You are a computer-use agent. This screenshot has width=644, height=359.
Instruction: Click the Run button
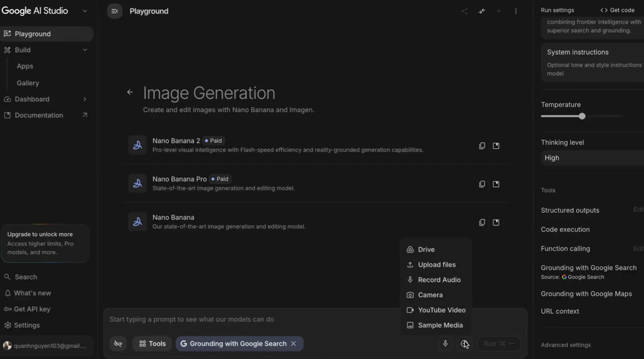click(499, 343)
